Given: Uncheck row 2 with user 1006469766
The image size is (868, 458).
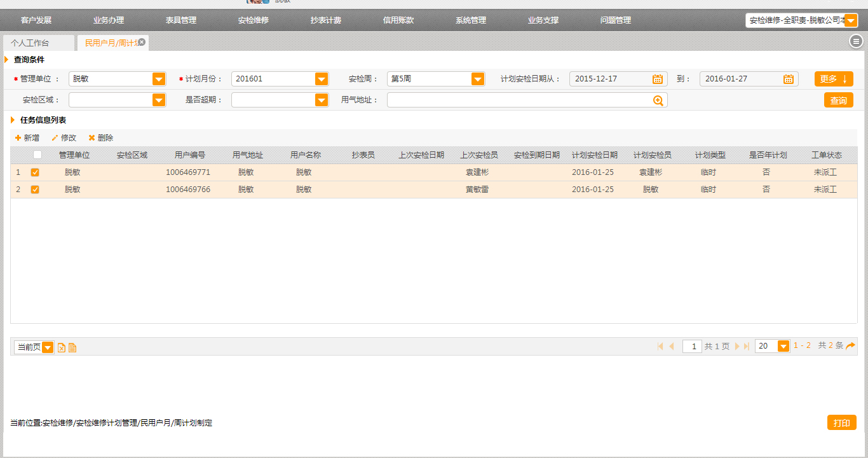Looking at the screenshot, I should 35,190.
